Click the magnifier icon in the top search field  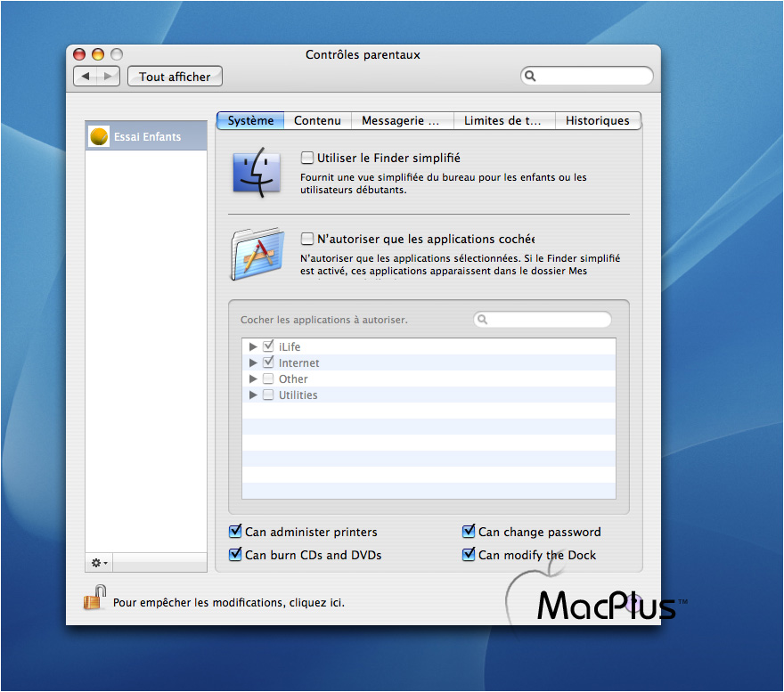(530, 77)
